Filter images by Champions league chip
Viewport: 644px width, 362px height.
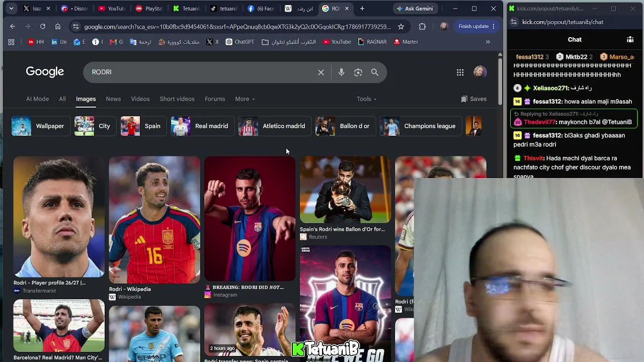(421, 126)
